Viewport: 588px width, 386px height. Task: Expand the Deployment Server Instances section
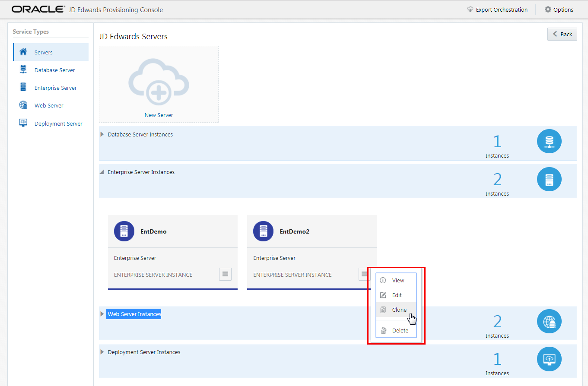[102, 352]
